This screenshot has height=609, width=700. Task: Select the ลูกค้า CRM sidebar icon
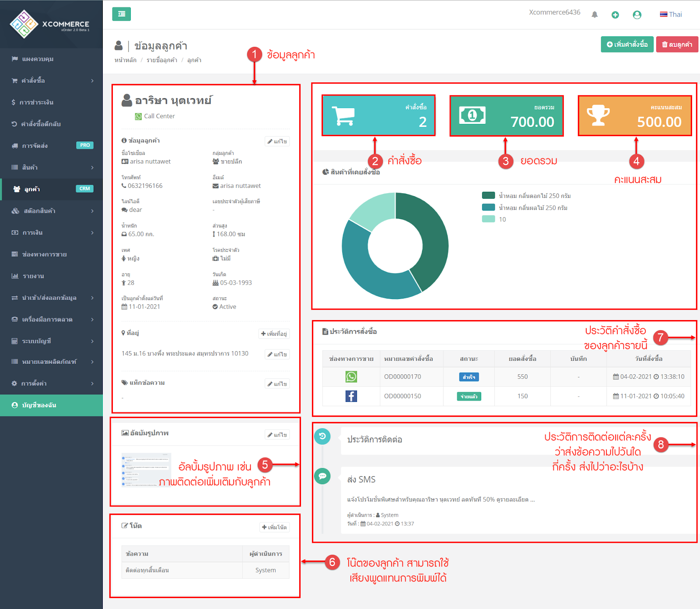pos(16,189)
